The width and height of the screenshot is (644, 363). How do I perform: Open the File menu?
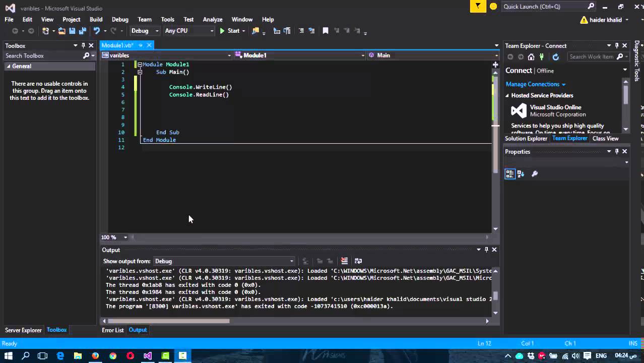9,20
